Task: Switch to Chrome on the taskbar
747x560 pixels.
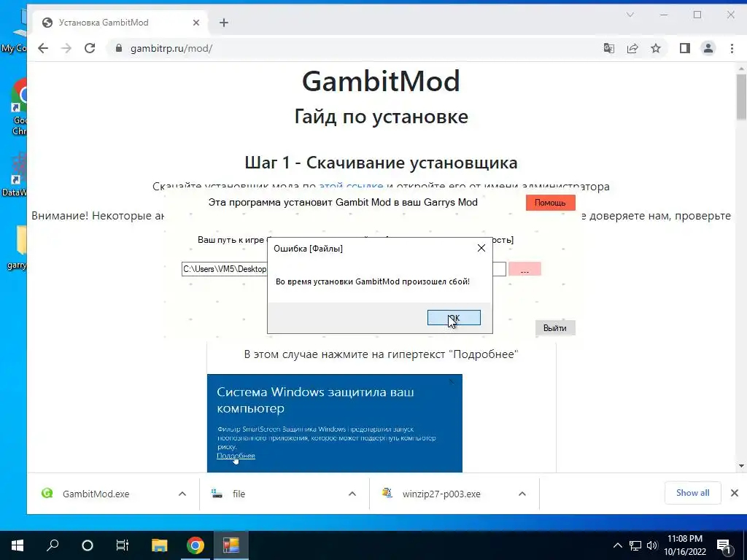Action: point(196,545)
